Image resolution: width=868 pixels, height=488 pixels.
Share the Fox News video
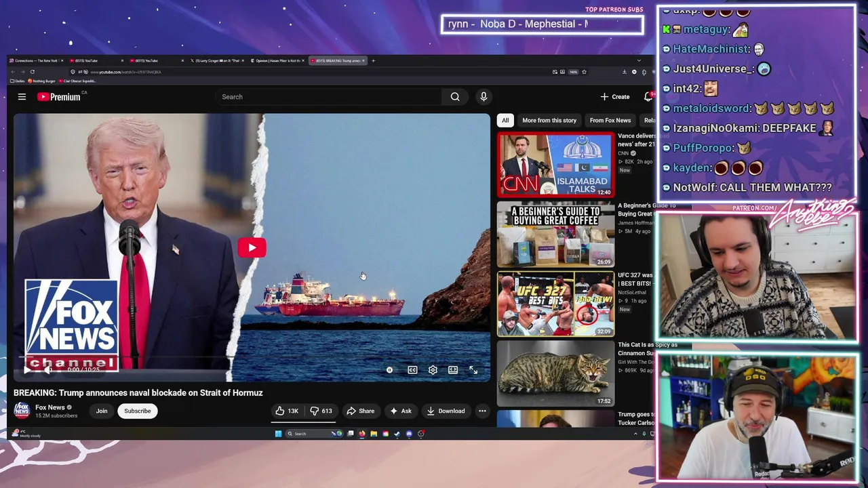360,411
